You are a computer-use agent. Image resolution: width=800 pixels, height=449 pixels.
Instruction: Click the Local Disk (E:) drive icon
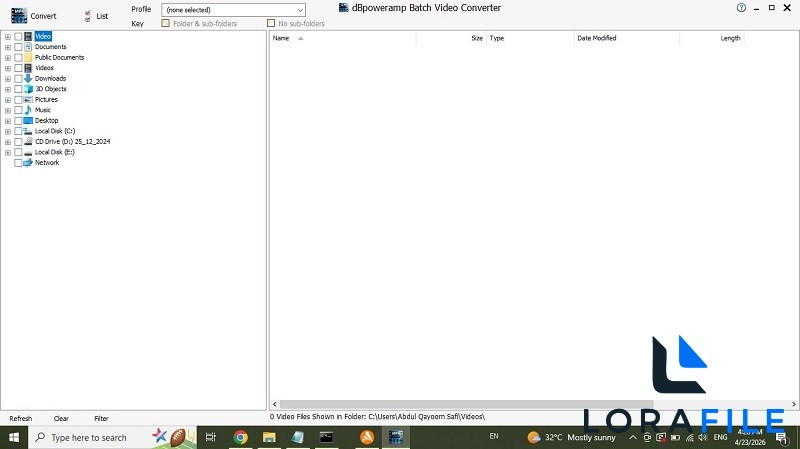[x=28, y=152]
